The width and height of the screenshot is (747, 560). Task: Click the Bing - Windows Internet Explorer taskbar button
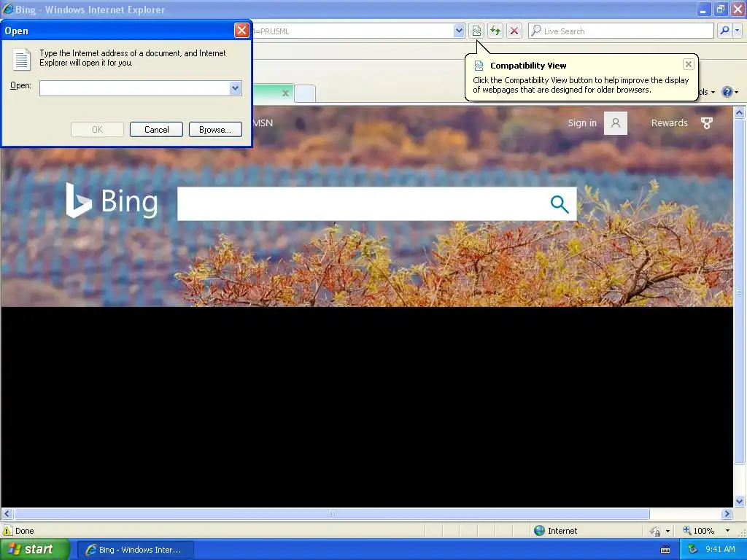(135, 550)
